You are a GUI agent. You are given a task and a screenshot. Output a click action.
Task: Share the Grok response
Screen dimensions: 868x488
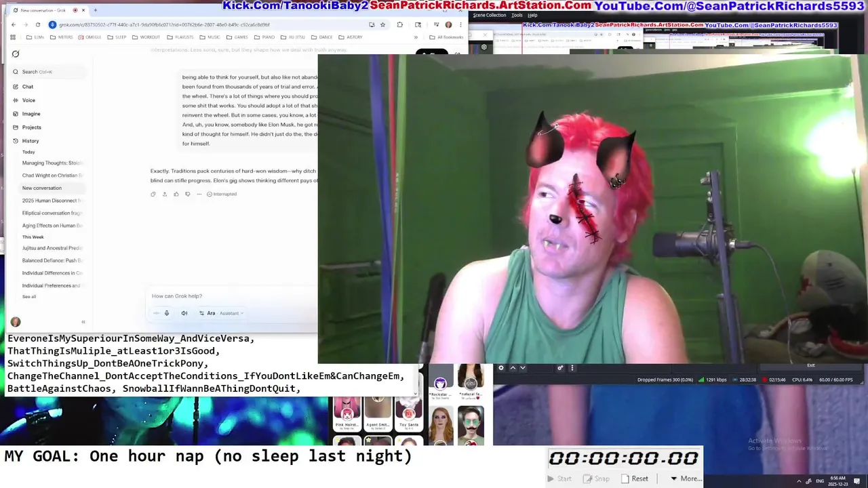click(165, 195)
